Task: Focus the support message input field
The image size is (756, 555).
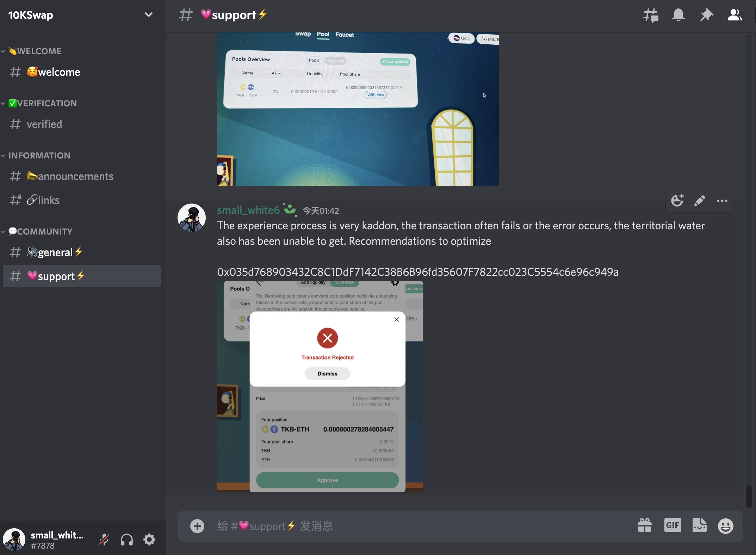Action: pyautogui.click(x=423, y=526)
